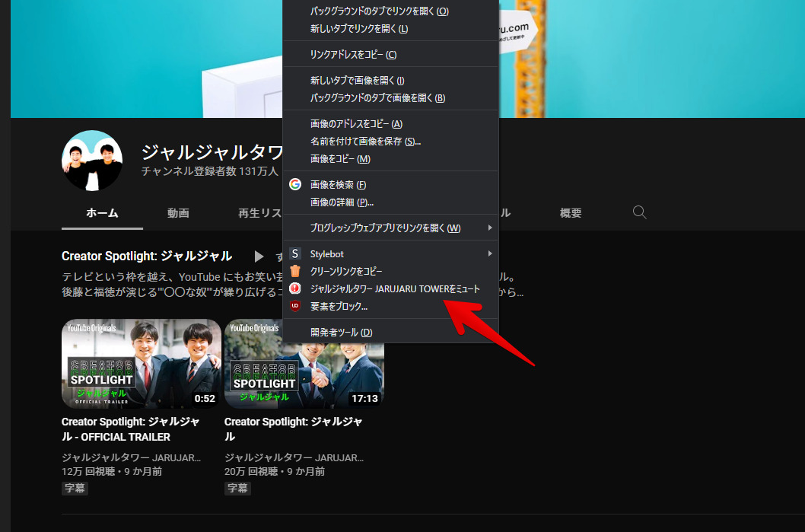Open Stylebot context menu entry

[390, 253]
